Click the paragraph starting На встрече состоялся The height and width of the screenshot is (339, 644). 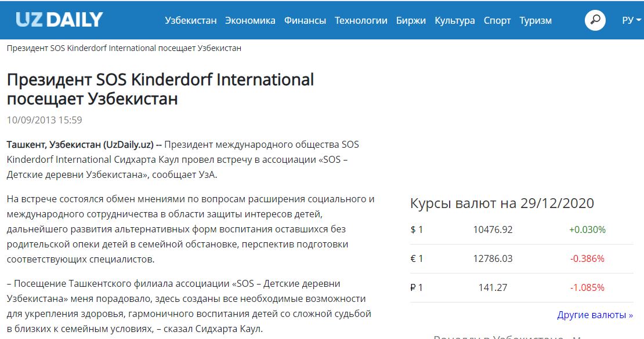(x=190, y=229)
